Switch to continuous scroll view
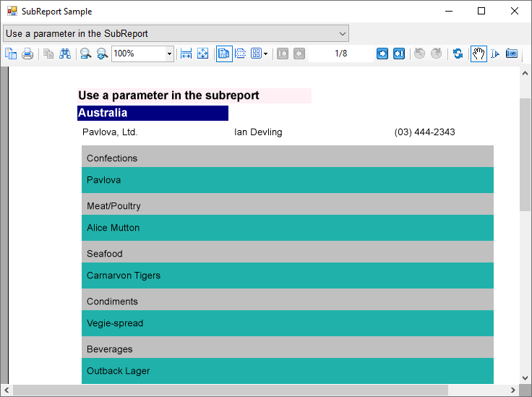 (240, 54)
